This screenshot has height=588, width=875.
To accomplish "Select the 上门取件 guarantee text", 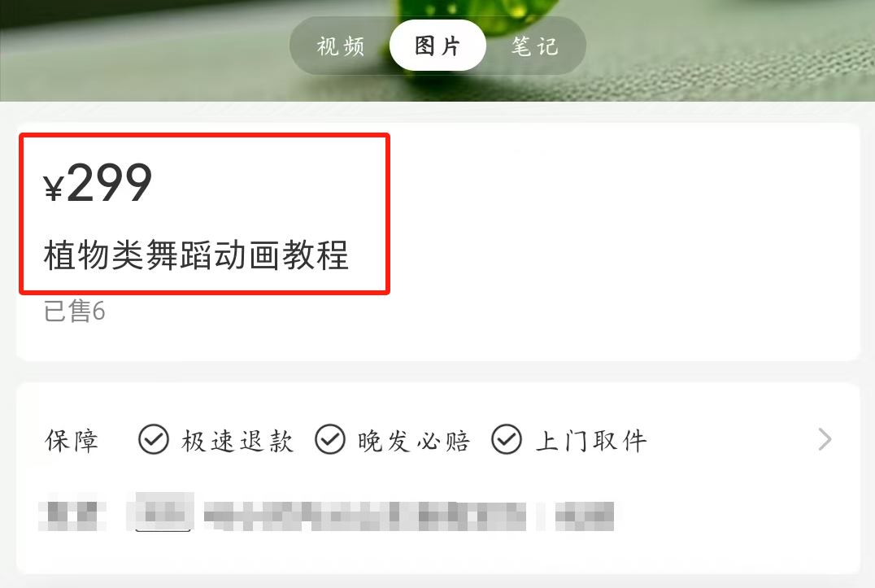I will [x=591, y=441].
